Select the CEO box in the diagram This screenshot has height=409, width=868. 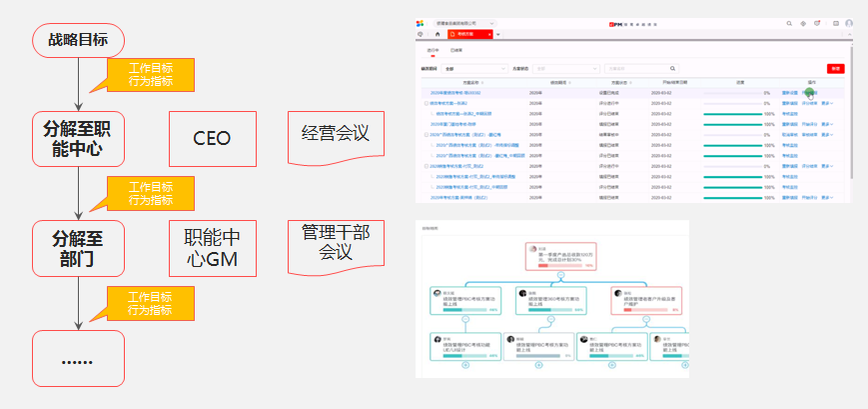(213, 139)
